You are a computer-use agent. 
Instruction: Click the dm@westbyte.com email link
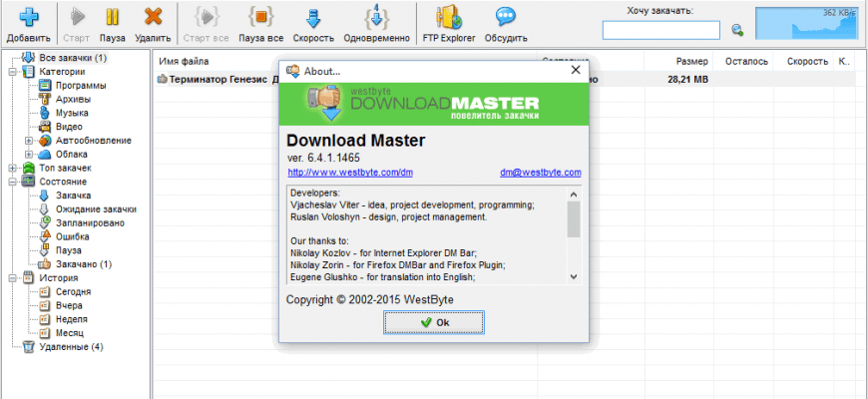541,173
